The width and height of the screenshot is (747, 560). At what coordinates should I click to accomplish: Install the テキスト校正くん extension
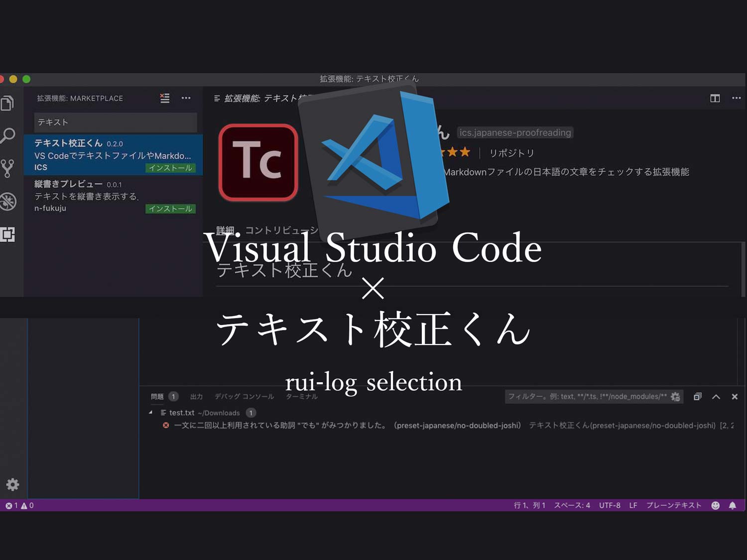pyautogui.click(x=170, y=168)
